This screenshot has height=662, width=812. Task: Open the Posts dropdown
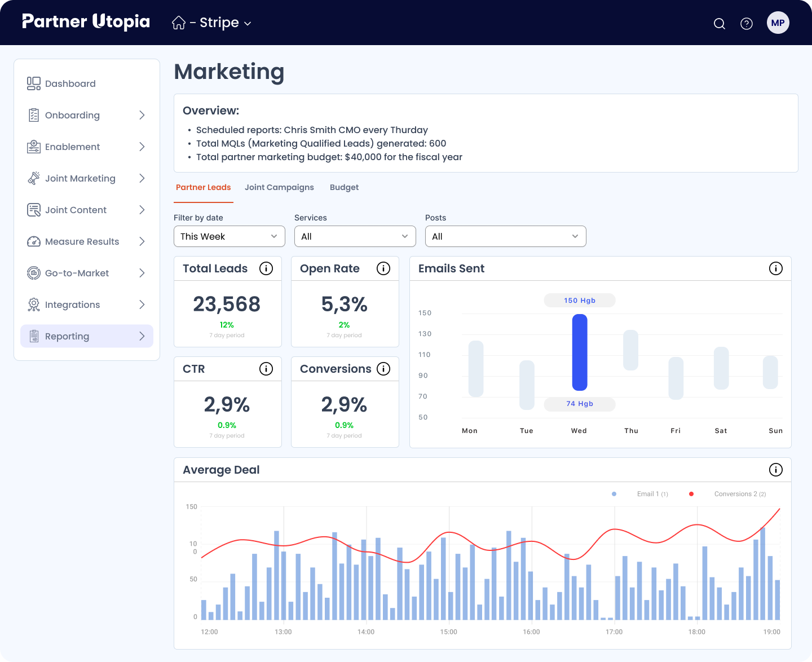(x=505, y=236)
